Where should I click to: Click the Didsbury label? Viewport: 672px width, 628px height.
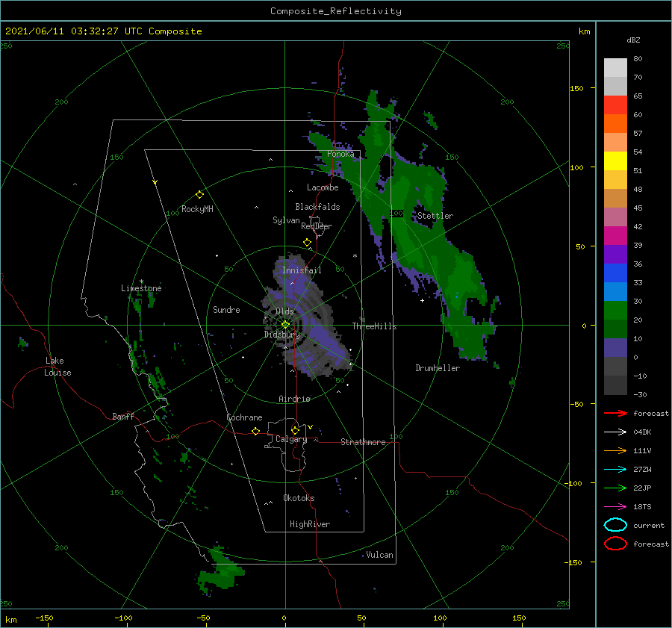point(282,335)
